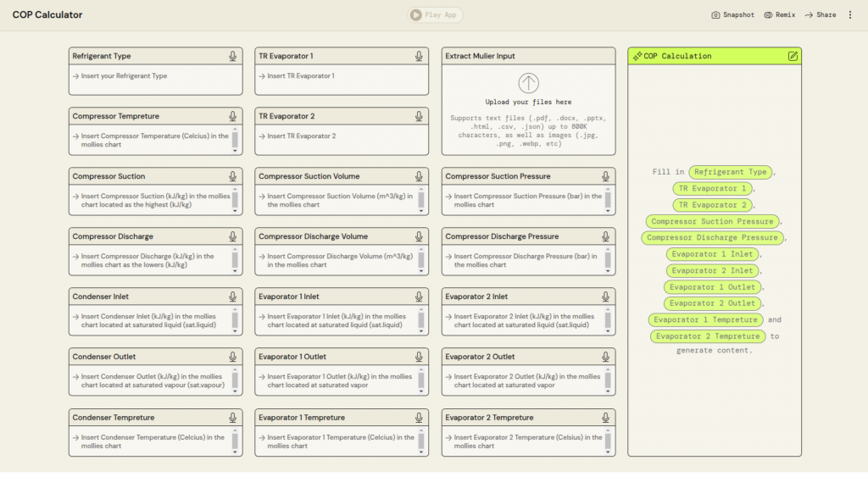Click the Share button
Image resolution: width=868 pixels, height=488 pixels.
click(821, 14)
